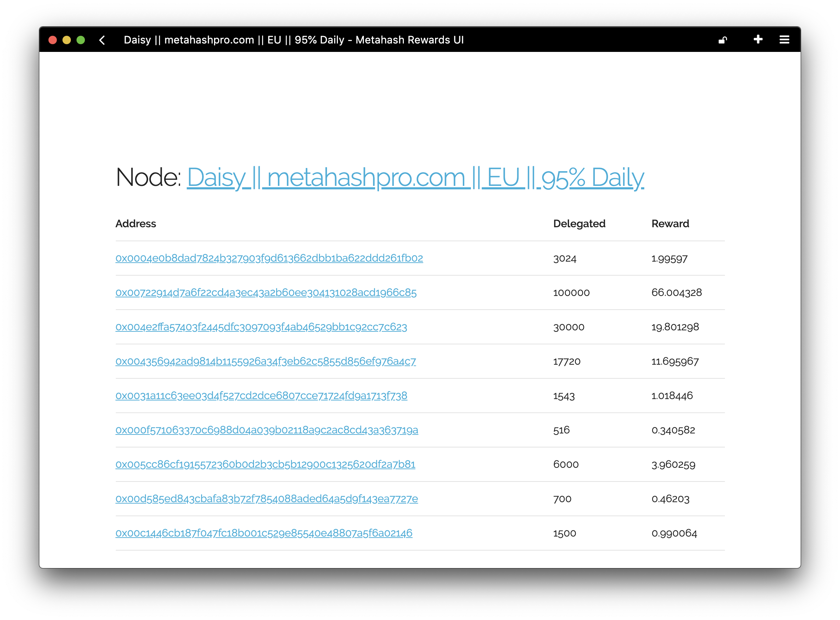Open address link starting 0x00722914d7a
Viewport: 840px width, 620px height.
click(x=266, y=293)
